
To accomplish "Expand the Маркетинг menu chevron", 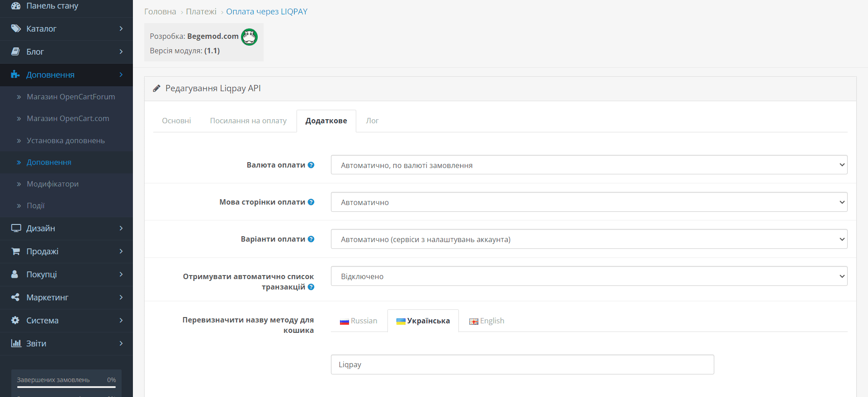I will pyautogui.click(x=121, y=297).
